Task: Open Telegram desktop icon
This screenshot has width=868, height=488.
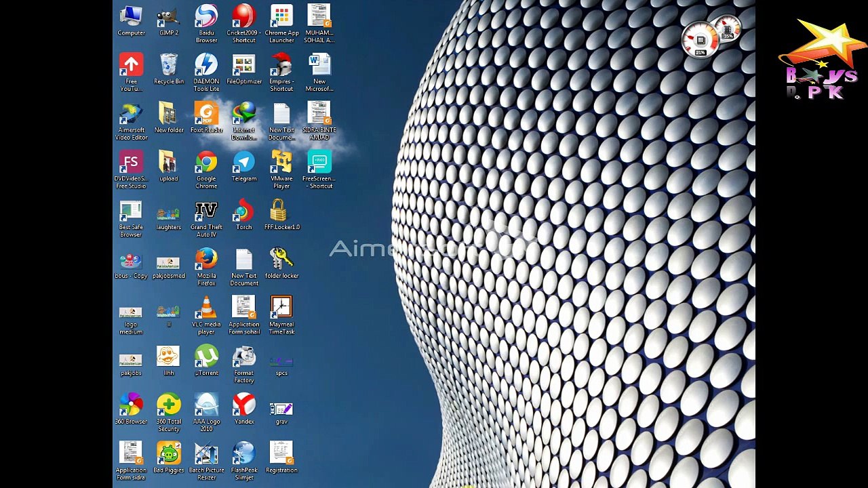Action: pos(244,166)
